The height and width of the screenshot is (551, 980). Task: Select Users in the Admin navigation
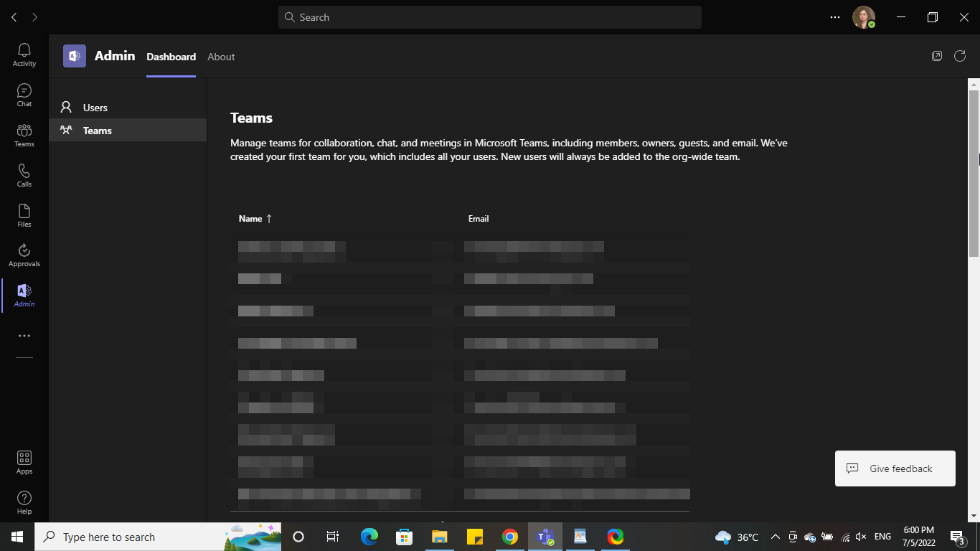click(95, 107)
